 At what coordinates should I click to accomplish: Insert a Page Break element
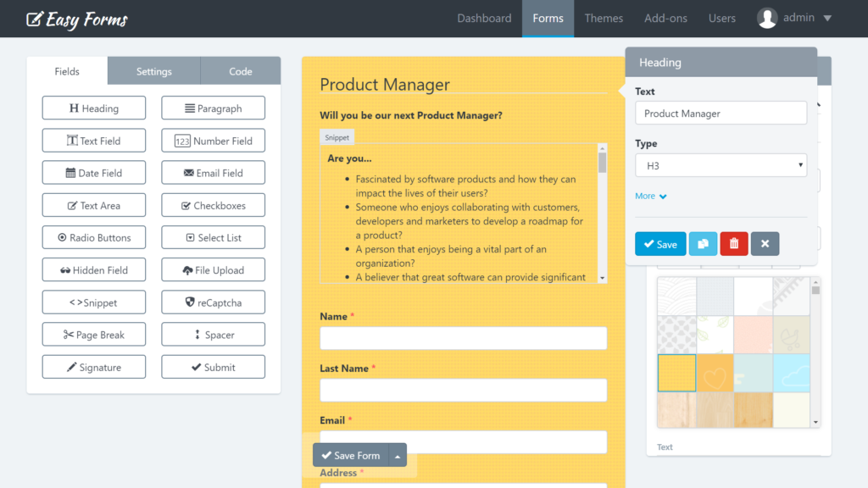click(93, 334)
